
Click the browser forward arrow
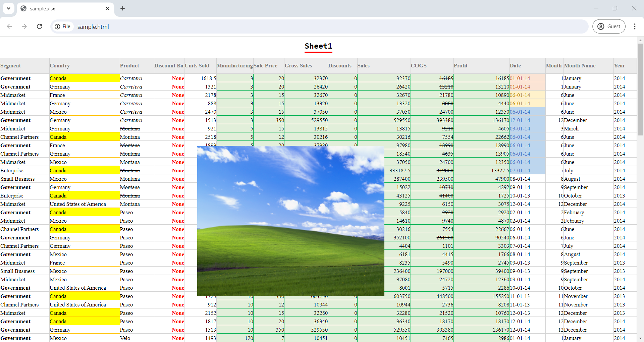(x=24, y=26)
